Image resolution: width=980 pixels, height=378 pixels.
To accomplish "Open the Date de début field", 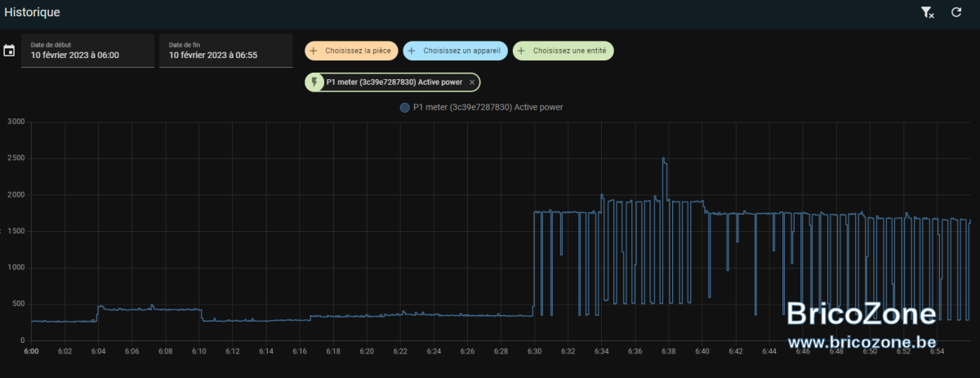I will 87,51.
